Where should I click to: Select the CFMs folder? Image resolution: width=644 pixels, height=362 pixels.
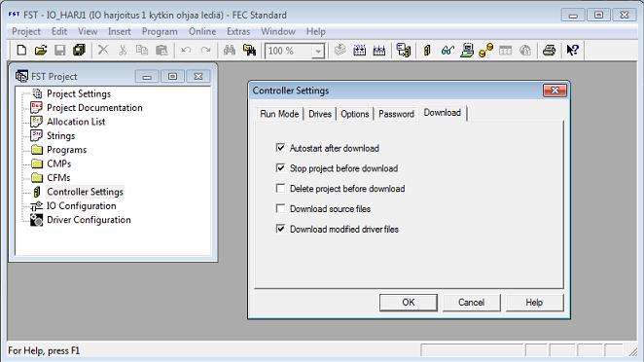(x=58, y=177)
